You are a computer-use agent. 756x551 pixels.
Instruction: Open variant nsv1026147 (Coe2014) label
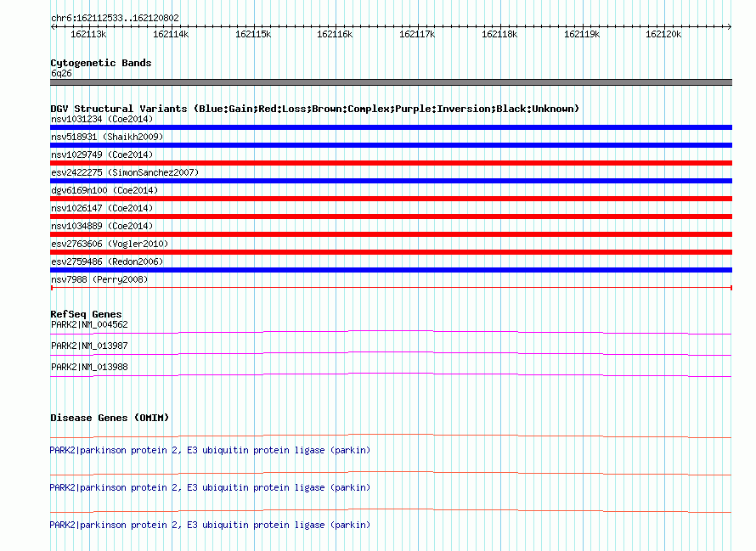click(x=102, y=208)
